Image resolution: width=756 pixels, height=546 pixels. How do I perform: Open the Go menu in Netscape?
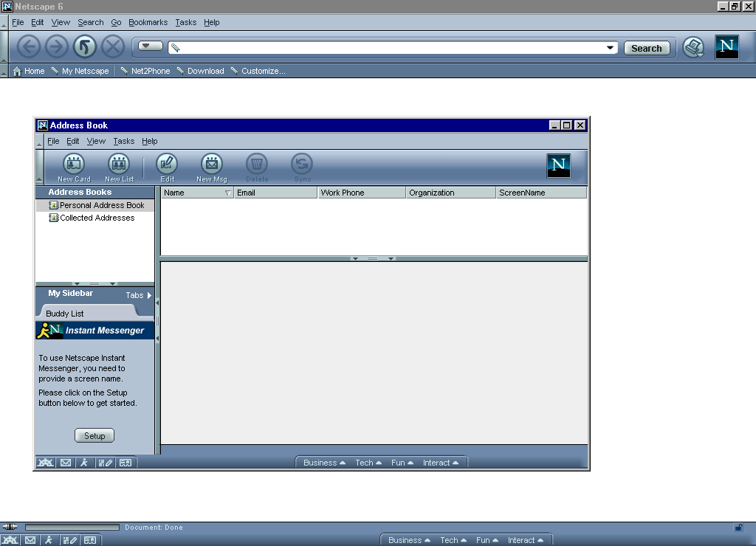pos(116,22)
